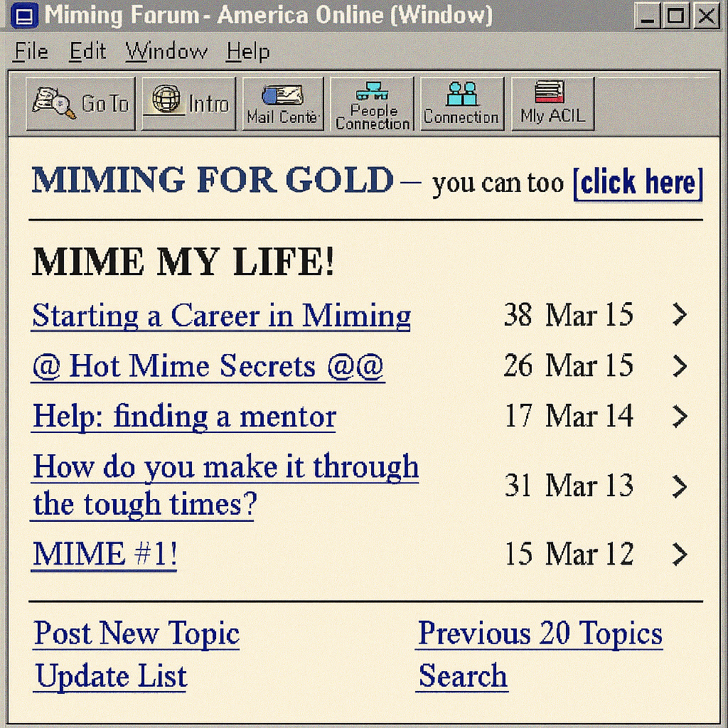Click the Post New Topic link

(136, 633)
